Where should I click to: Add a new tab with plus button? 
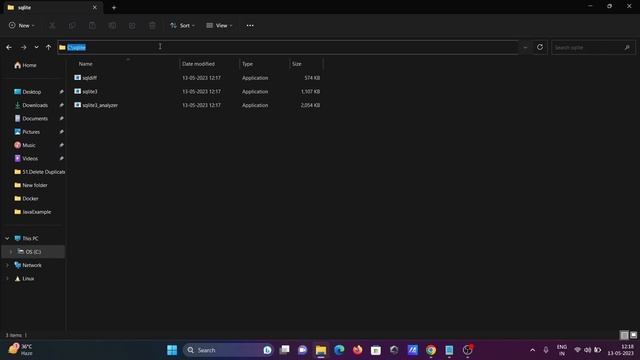pos(114,7)
